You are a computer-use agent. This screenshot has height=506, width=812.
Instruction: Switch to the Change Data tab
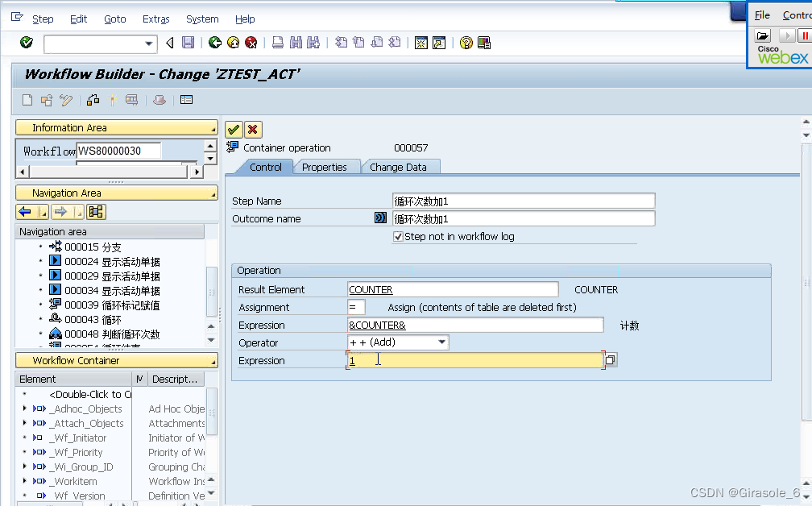tap(398, 167)
